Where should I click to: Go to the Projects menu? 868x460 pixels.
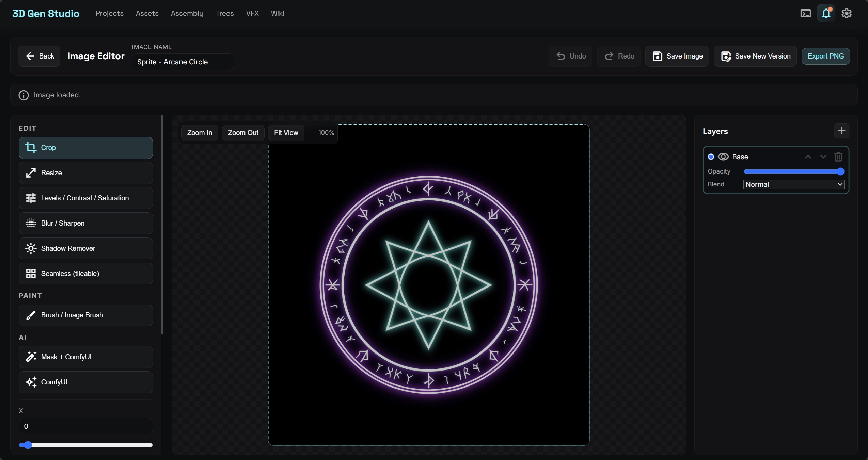click(x=110, y=13)
